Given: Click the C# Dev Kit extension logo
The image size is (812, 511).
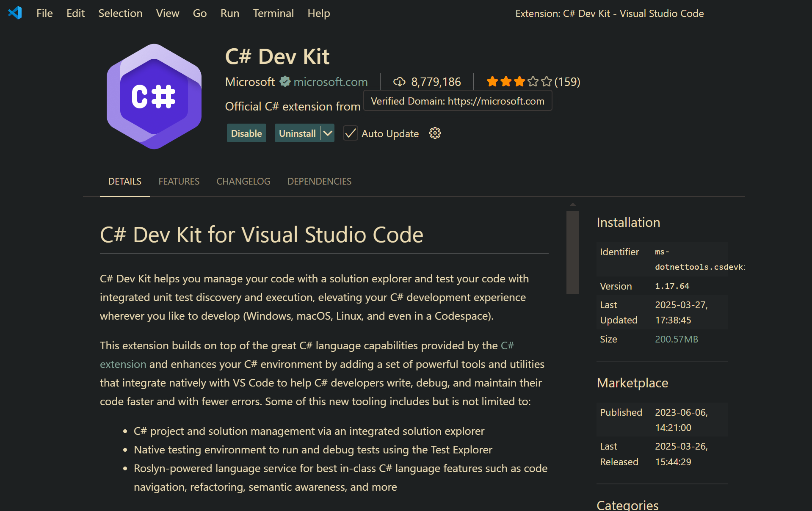Looking at the screenshot, I should coord(154,97).
